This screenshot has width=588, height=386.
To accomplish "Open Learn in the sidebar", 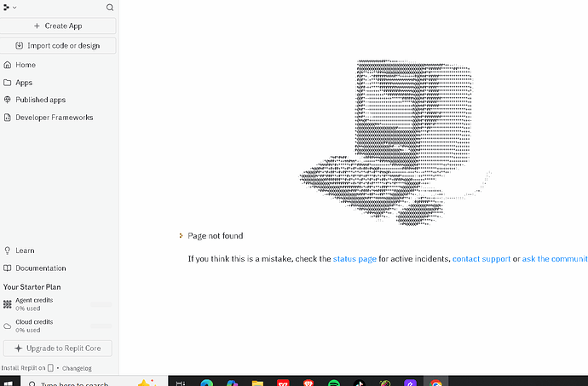I will (58, 251).
